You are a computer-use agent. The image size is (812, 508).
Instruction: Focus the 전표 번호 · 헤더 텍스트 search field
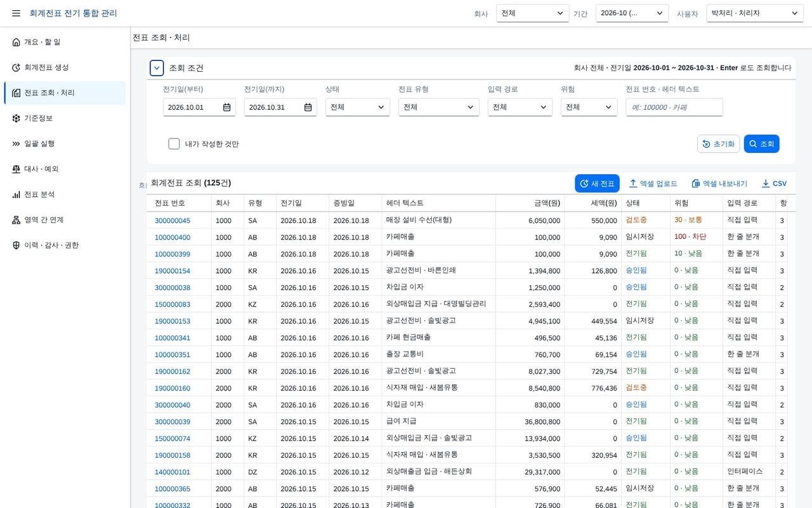tap(674, 107)
